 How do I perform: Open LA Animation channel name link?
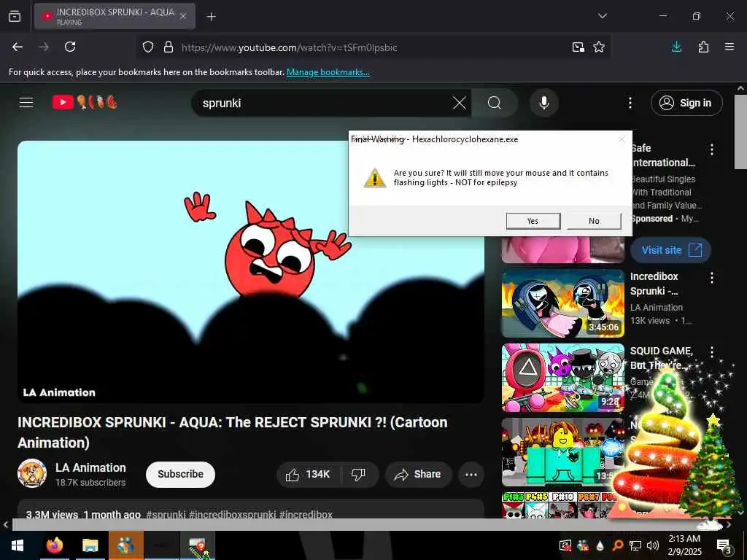click(x=90, y=467)
